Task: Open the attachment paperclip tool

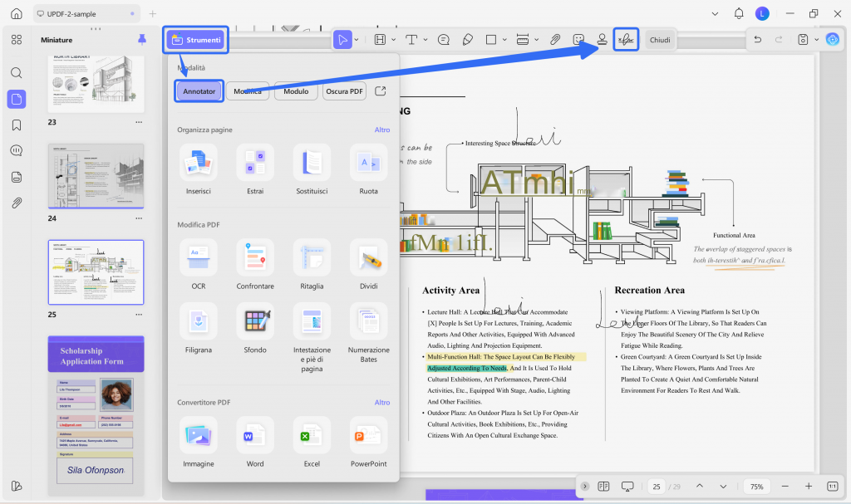Action: click(x=554, y=40)
